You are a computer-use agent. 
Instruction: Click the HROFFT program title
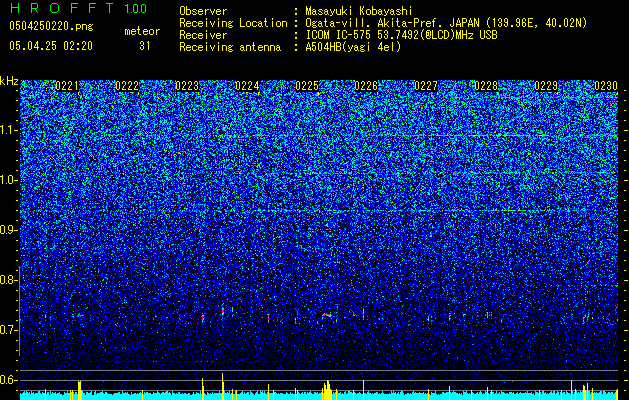click(62, 8)
